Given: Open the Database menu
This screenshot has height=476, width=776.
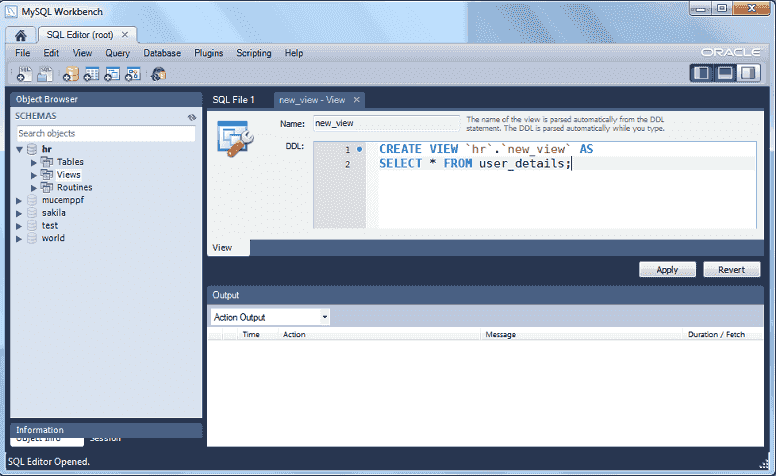Looking at the screenshot, I should [162, 53].
